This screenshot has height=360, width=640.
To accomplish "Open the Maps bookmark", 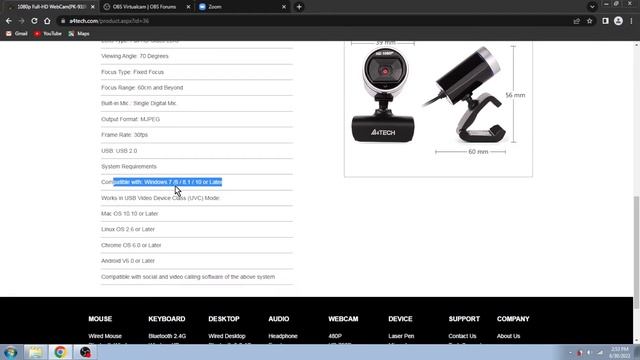I will [79, 34].
